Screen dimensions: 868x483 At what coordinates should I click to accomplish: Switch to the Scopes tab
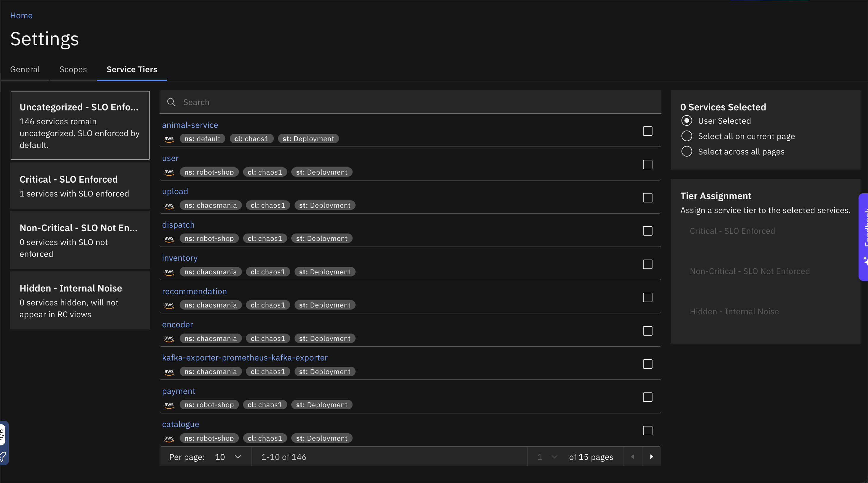pos(73,69)
